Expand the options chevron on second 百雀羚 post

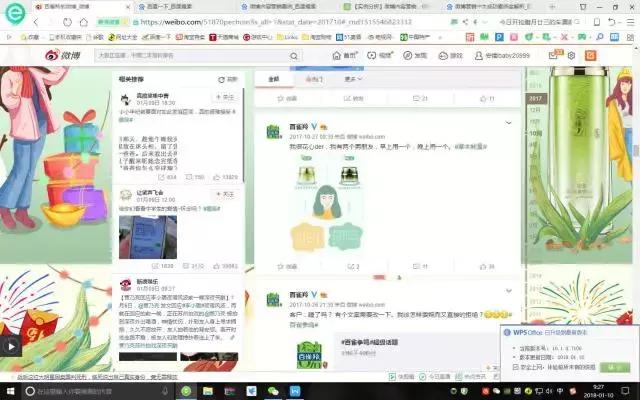[509, 291]
